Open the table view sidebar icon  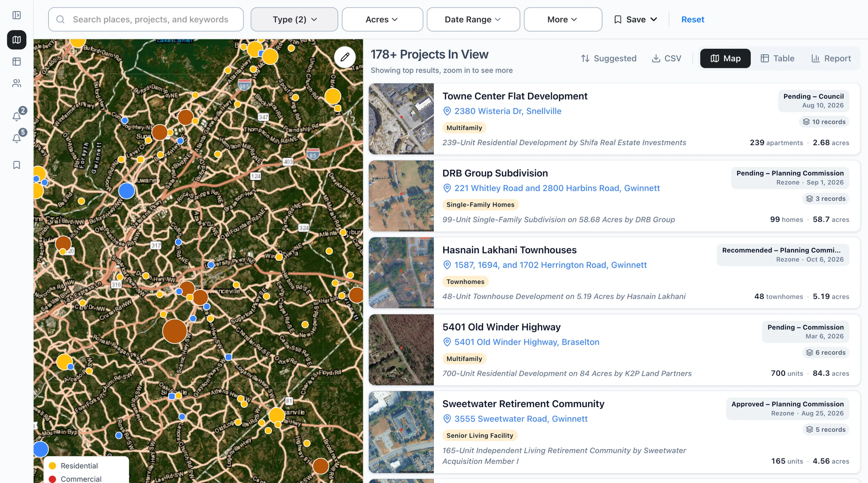17,61
